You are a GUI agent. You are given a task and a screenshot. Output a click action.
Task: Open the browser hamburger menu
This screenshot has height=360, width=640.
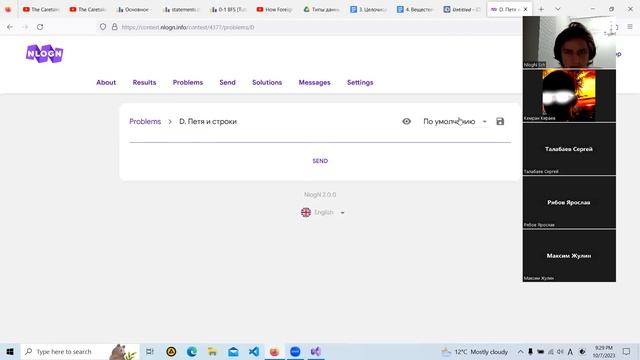(x=630, y=27)
